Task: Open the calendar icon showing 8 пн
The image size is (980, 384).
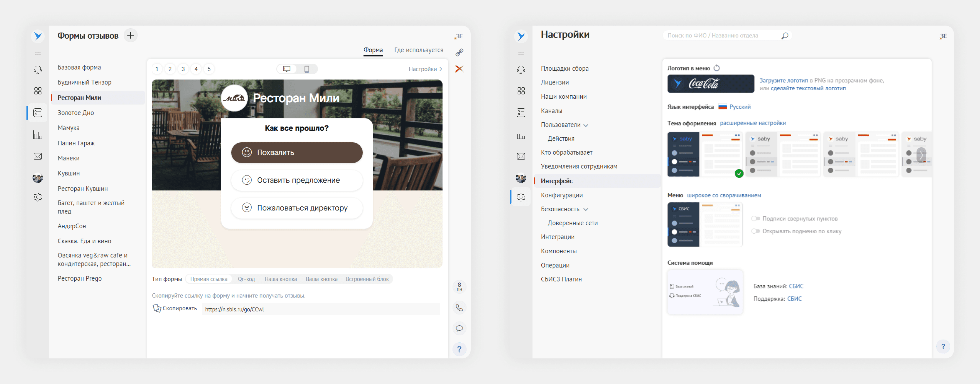Action: tap(459, 287)
